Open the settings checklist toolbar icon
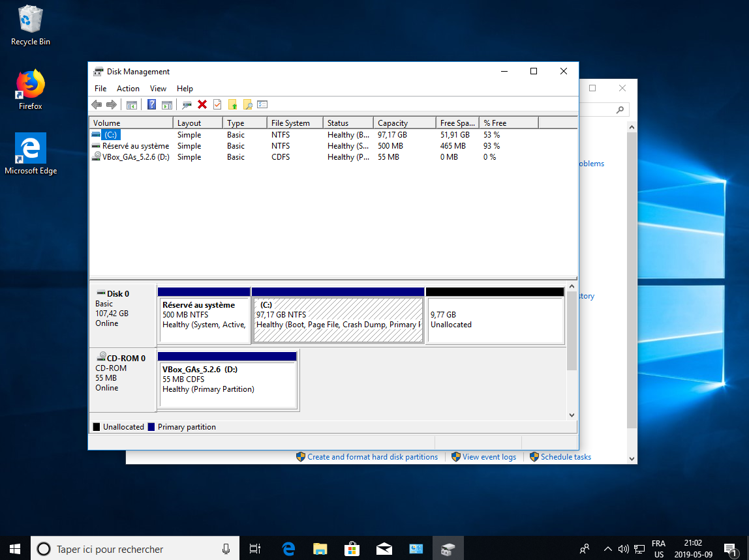749x560 pixels. point(262,104)
